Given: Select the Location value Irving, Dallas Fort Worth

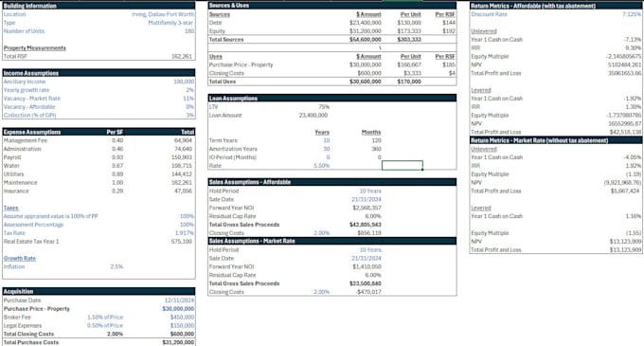Looking at the screenshot, I should (x=163, y=14).
